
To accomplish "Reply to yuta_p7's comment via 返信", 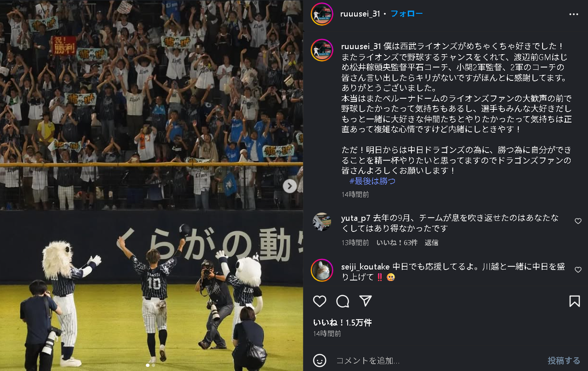I will point(431,242).
